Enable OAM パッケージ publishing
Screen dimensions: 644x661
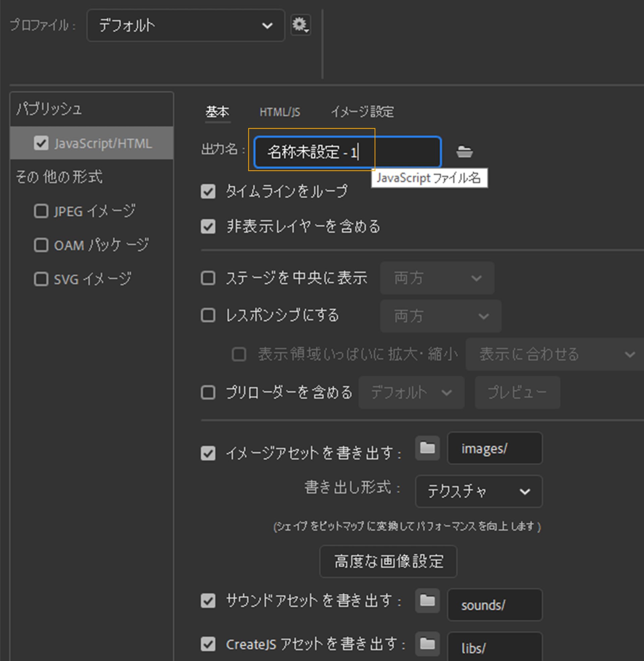[41, 245]
